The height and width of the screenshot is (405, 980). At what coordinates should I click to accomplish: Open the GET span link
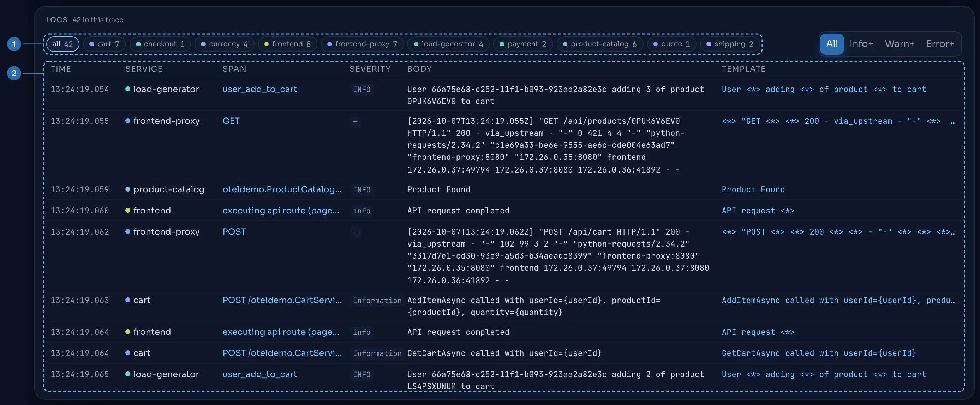click(231, 121)
